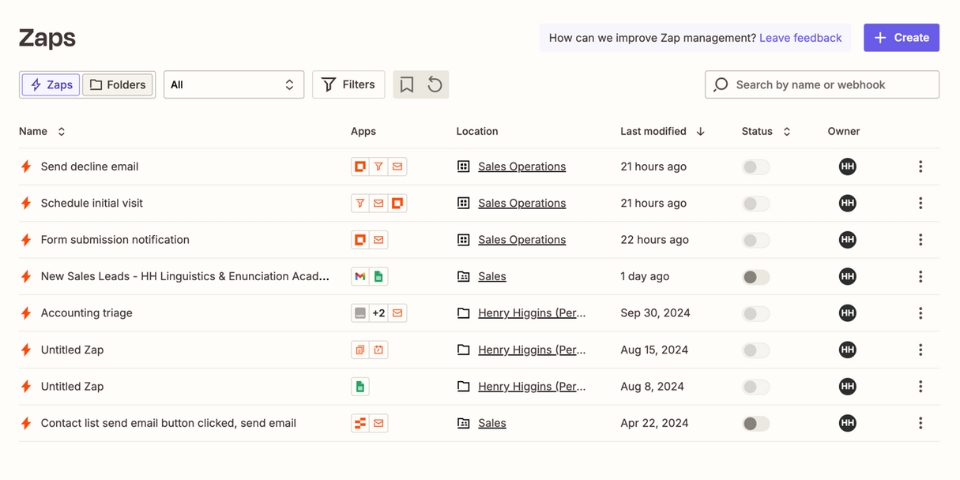
Task: Open three-dot menu for Send decline email
Action: [920, 167]
